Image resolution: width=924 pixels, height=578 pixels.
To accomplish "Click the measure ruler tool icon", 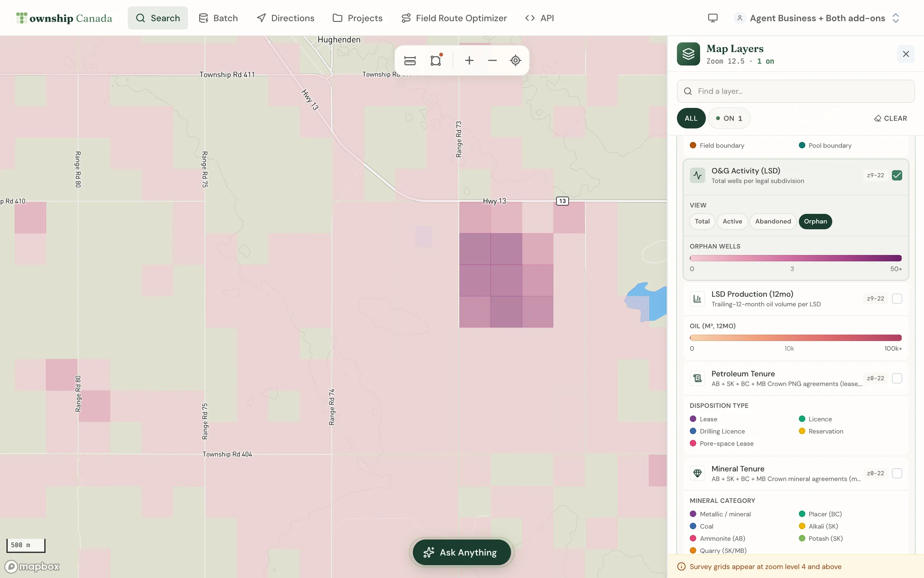I will pyautogui.click(x=410, y=60).
